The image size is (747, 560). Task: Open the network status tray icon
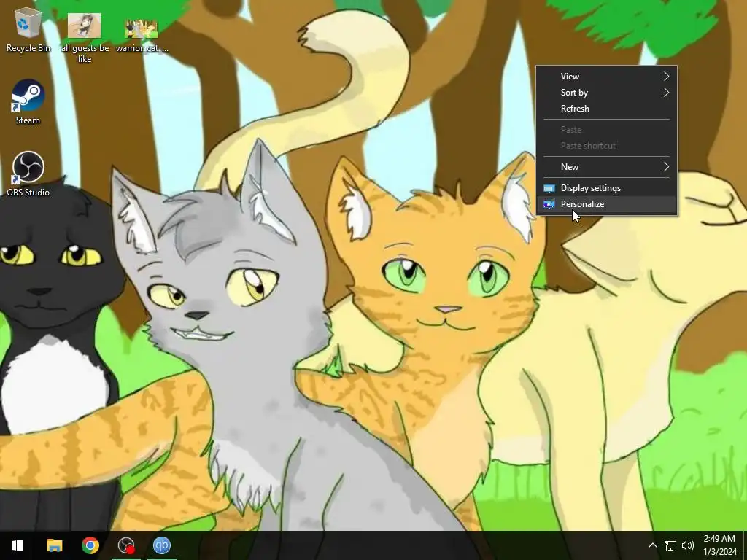tap(670, 545)
